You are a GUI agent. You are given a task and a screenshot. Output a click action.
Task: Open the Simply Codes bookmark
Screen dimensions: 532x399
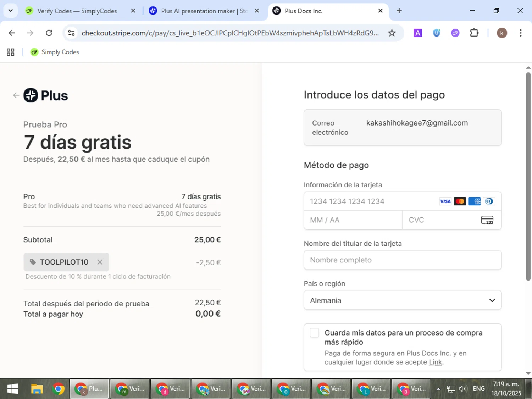point(55,52)
